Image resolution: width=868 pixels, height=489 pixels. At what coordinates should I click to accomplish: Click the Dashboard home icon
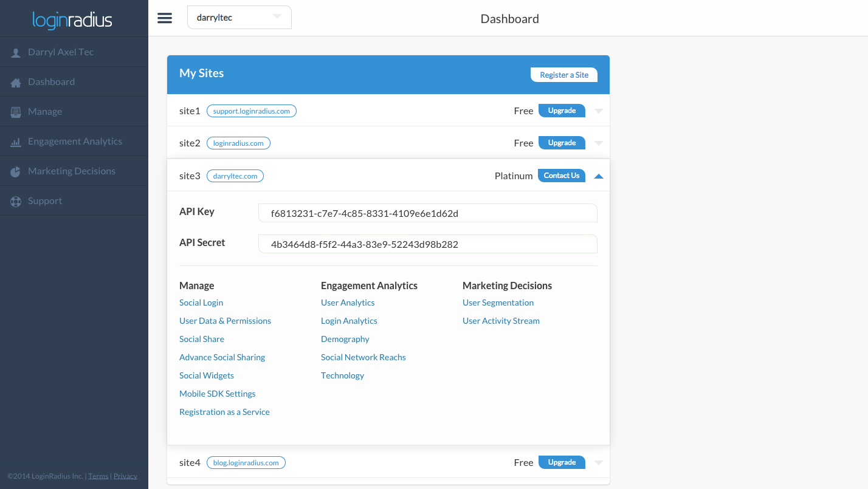(x=15, y=81)
